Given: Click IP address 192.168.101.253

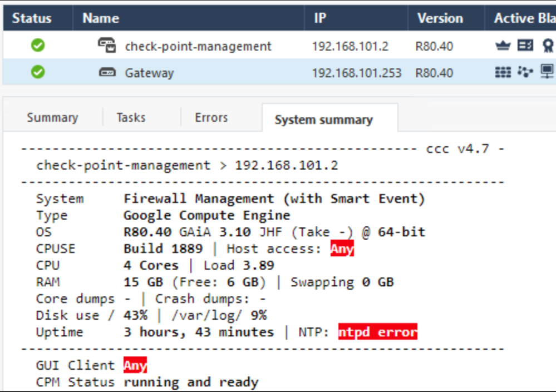Looking at the screenshot, I should 356,73.
